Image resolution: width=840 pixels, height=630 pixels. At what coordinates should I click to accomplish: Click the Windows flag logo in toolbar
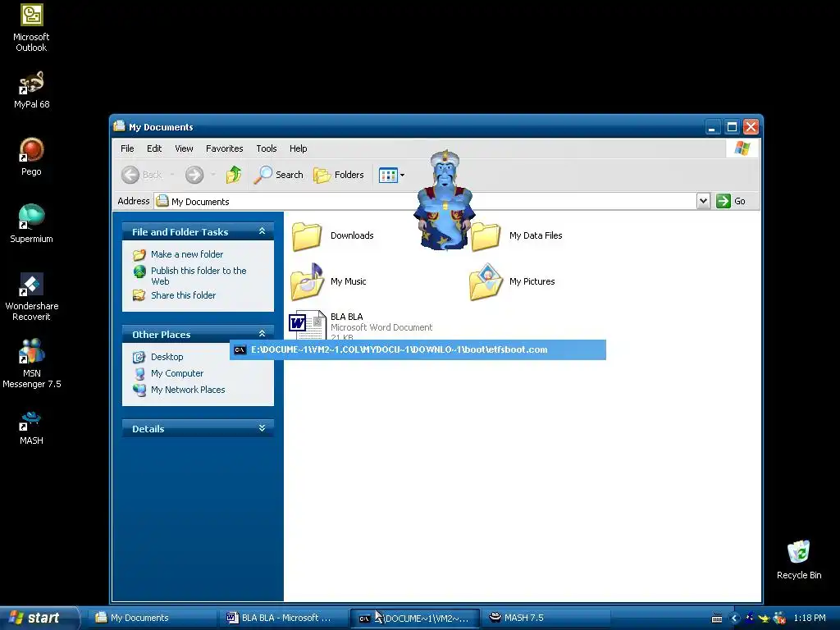tap(742, 148)
